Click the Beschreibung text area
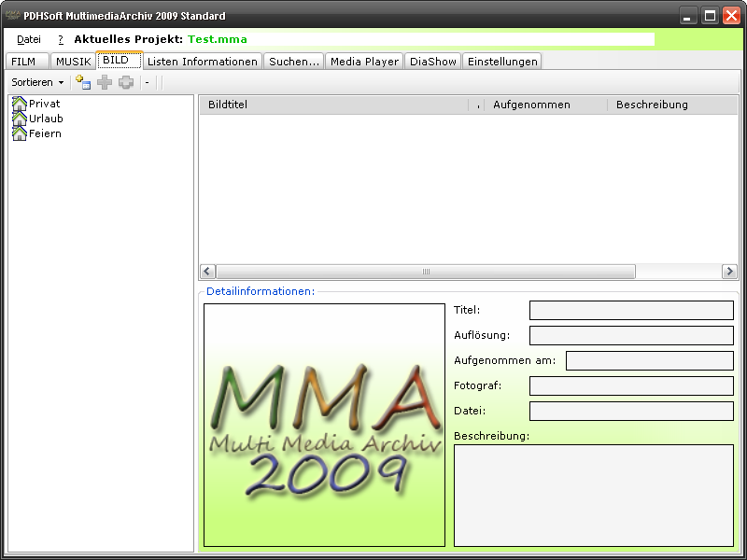Viewport: 747px width, 560px height. point(594,496)
